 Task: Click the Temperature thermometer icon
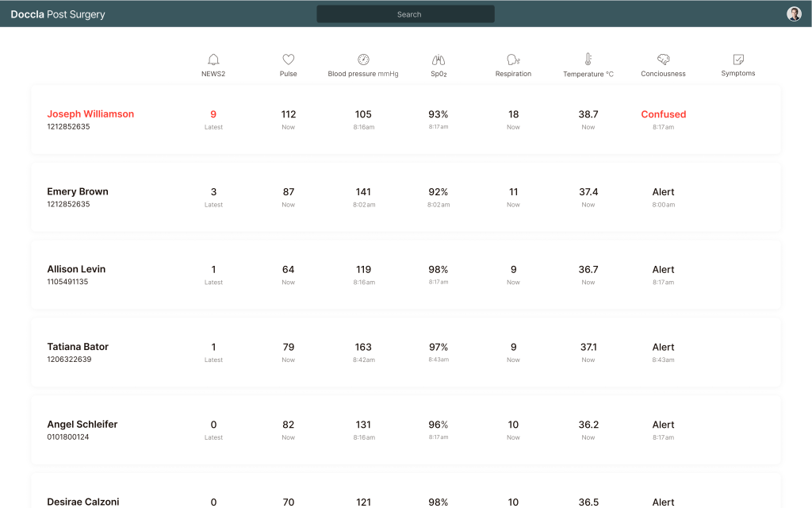[x=588, y=59]
